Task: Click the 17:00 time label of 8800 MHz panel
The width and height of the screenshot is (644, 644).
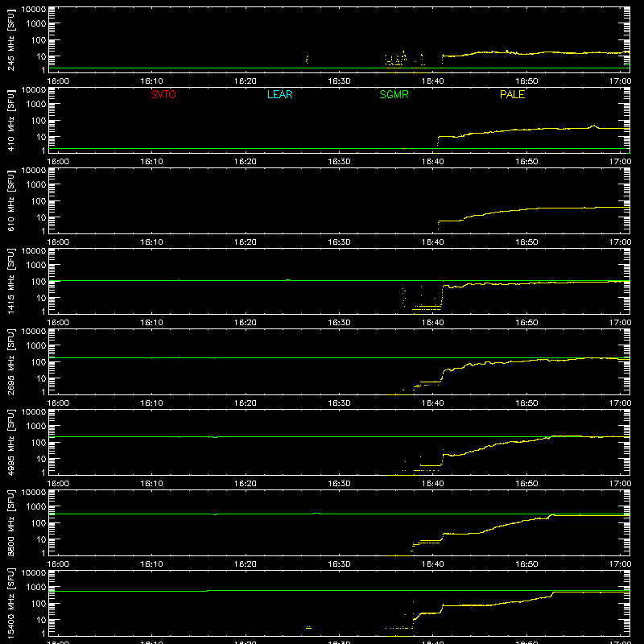Action: point(620,564)
